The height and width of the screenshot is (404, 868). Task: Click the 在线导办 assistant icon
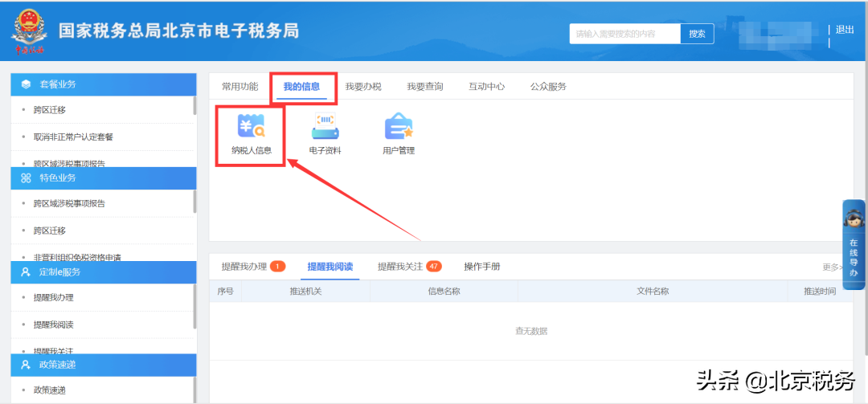click(854, 241)
